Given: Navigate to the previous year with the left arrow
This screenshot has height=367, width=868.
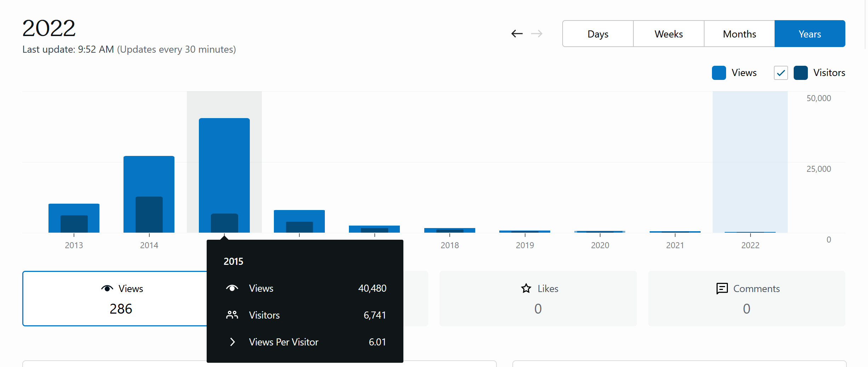Looking at the screenshot, I should point(517,34).
